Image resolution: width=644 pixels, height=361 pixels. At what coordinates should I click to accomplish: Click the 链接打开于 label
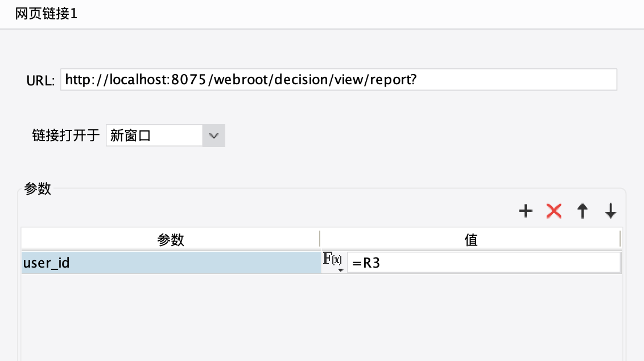[66, 136]
